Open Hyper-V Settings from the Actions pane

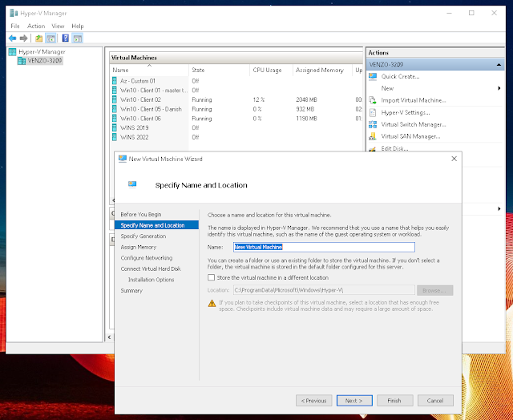click(374, 112)
